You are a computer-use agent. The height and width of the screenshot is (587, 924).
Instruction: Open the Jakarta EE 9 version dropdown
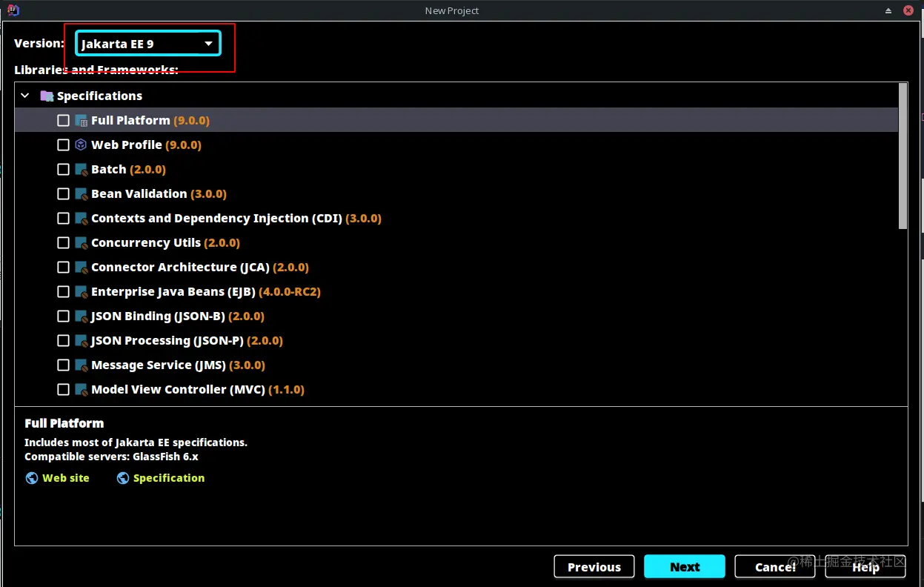(x=148, y=44)
